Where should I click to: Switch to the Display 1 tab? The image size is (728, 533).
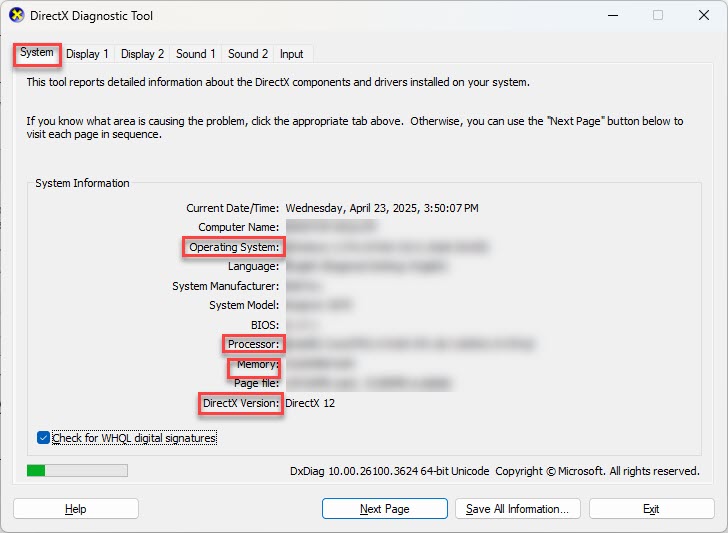pos(88,54)
